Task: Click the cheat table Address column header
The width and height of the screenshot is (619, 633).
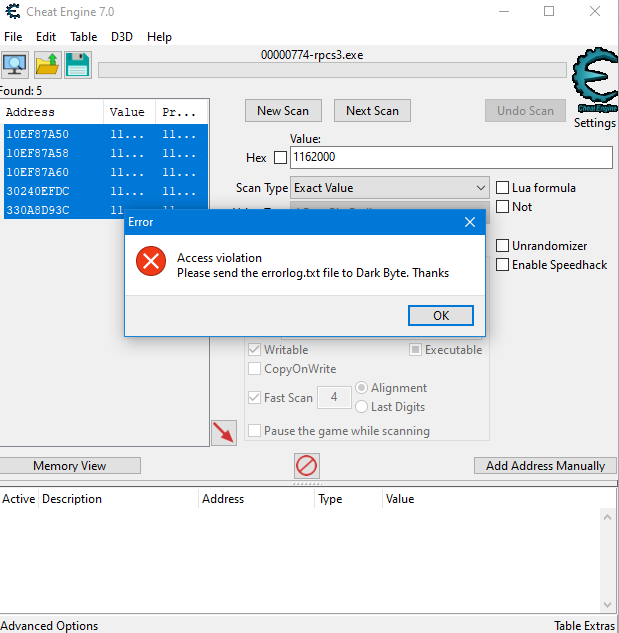Action: (256, 499)
